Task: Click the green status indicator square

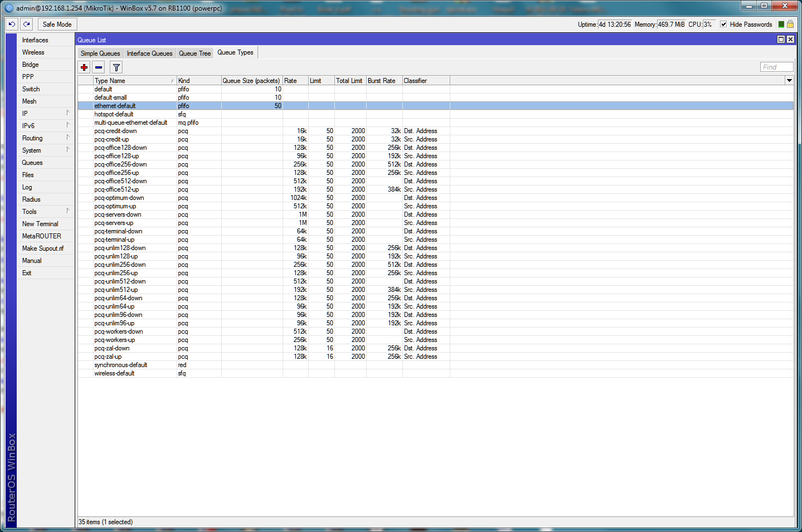Action: coord(781,25)
